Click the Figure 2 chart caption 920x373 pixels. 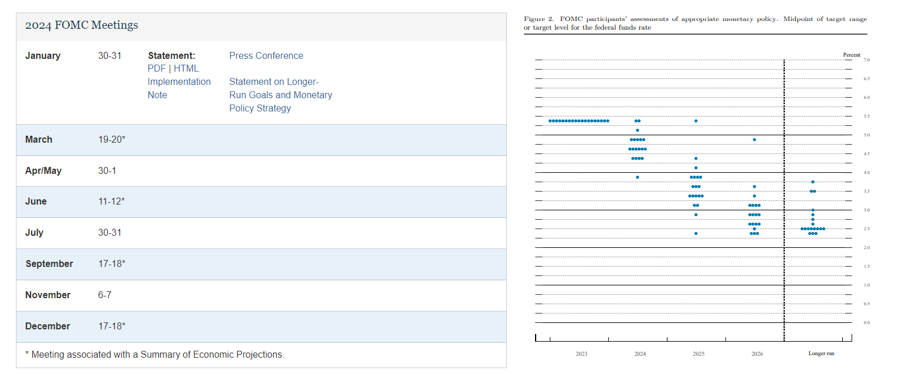695,23
